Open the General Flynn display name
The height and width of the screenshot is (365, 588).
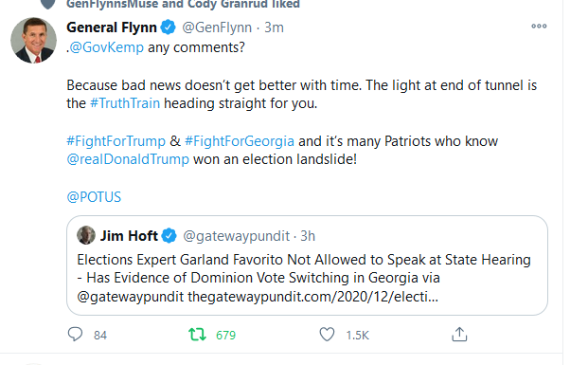coord(112,27)
